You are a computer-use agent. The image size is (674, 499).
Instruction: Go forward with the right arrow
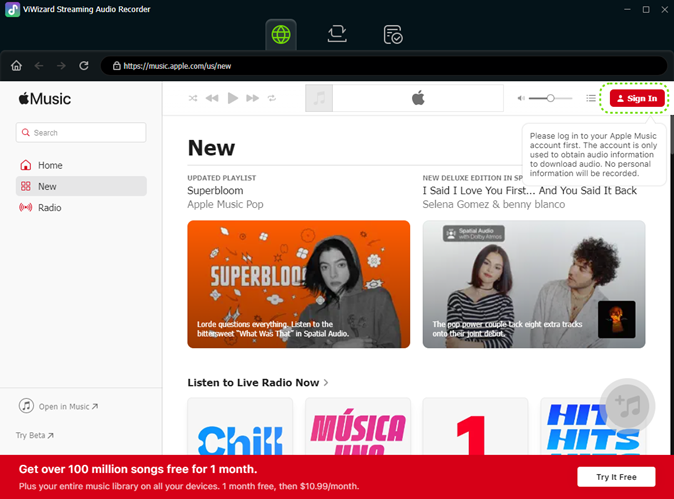click(61, 65)
